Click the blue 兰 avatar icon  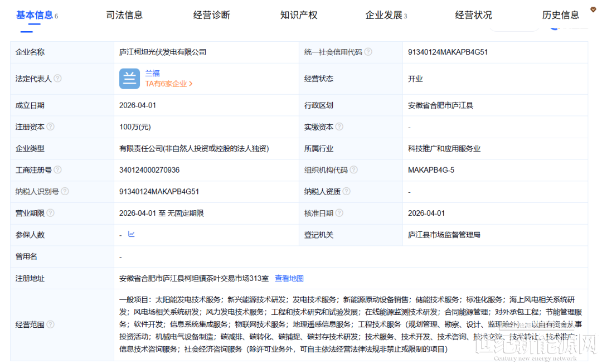point(129,79)
